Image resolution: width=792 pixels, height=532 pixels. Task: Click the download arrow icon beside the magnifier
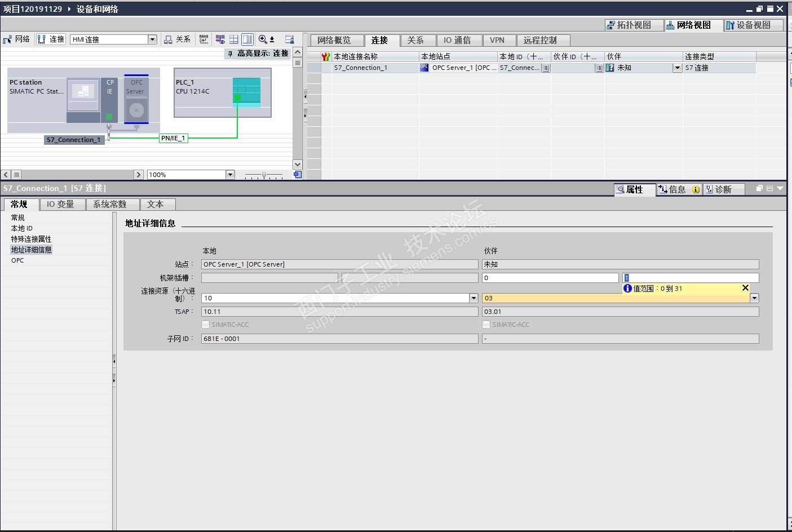tap(272, 39)
